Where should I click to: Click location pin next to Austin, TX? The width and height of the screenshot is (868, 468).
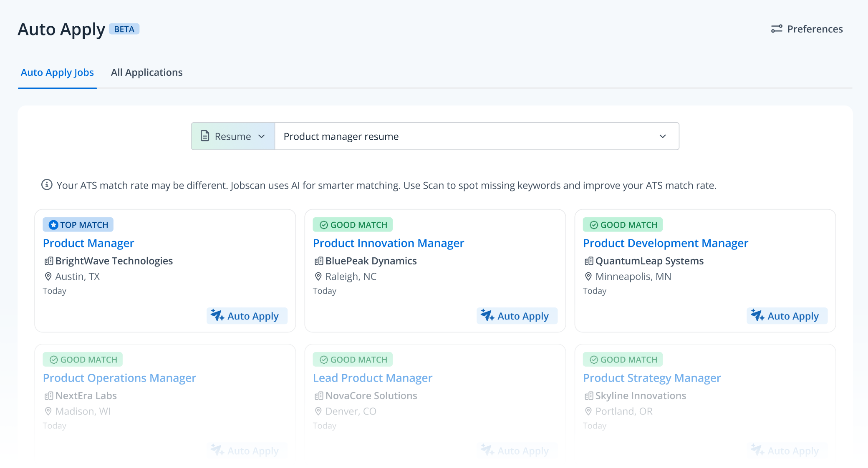click(48, 277)
